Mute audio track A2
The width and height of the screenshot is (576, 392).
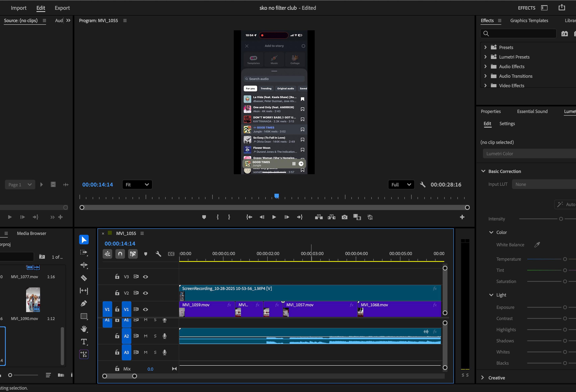point(145,336)
